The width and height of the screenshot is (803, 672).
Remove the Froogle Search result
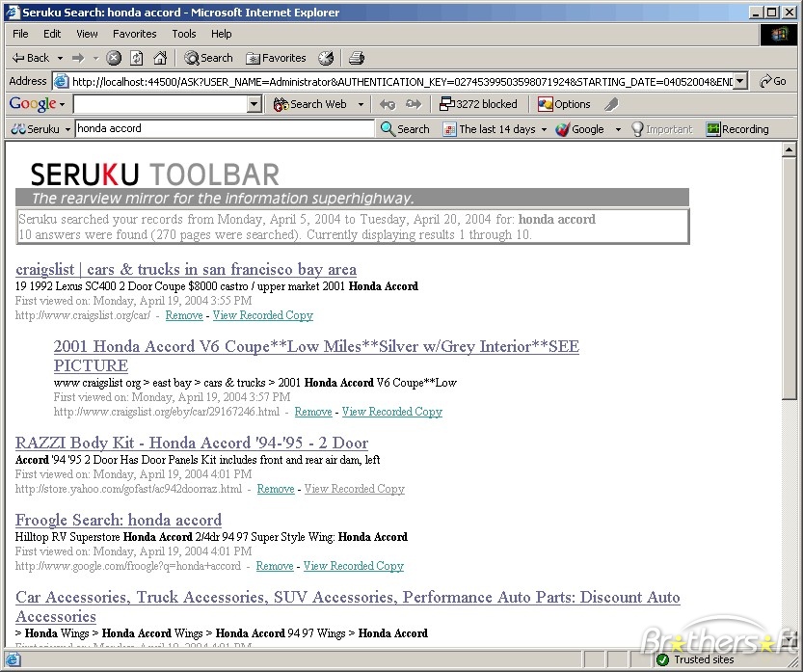click(275, 566)
